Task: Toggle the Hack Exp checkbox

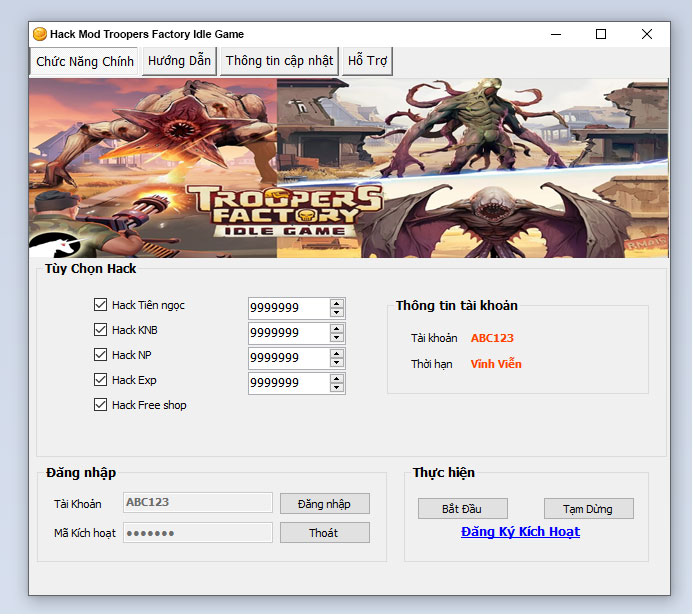Action: click(x=100, y=380)
